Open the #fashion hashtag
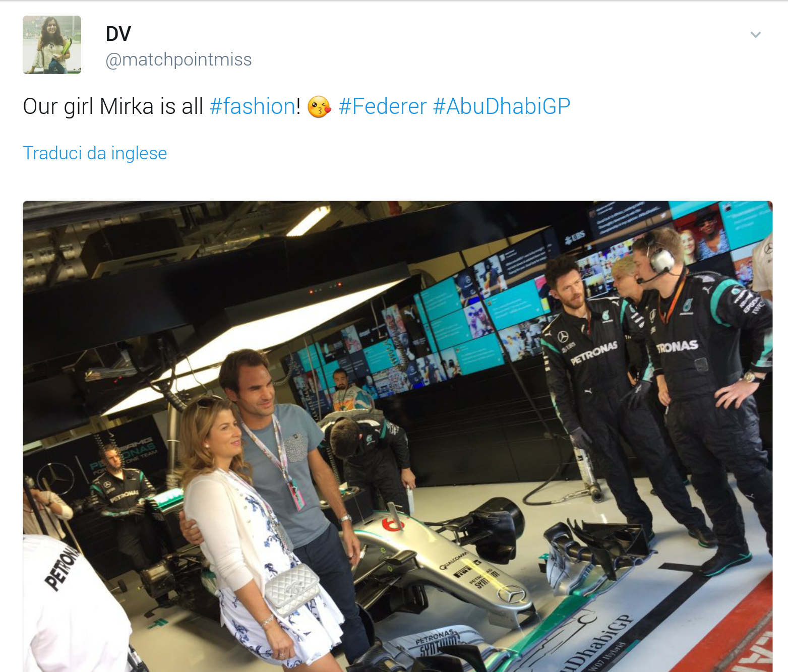Screen dimensions: 788x672 (253, 106)
